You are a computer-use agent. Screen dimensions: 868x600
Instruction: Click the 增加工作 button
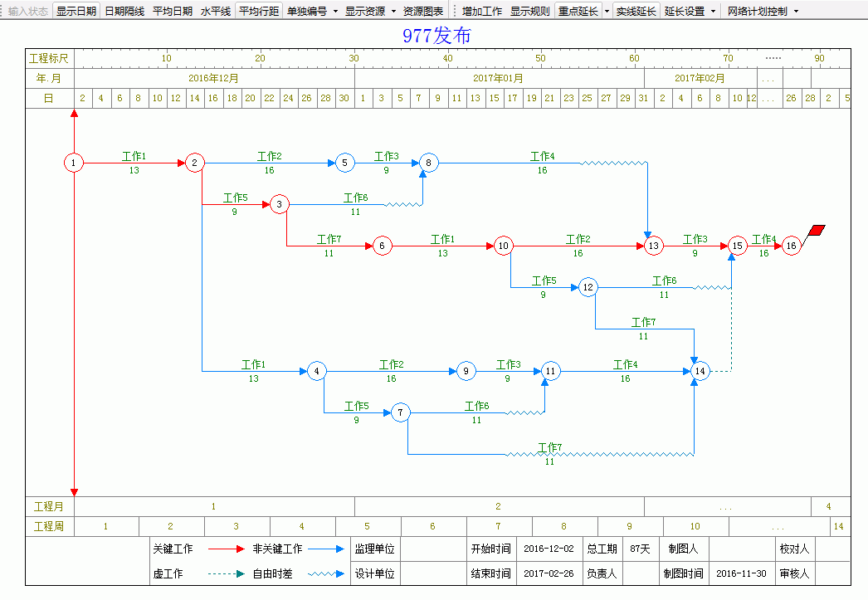[482, 12]
